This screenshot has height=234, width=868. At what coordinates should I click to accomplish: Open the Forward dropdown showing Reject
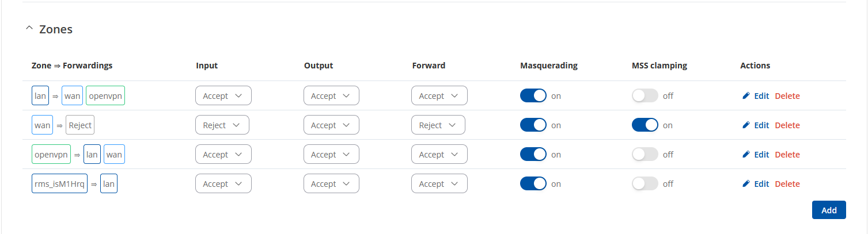pyautogui.click(x=438, y=125)
